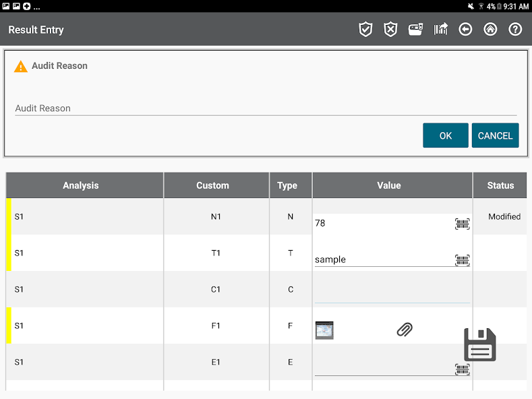Scan barcode for T1 value field
The width and height of the screenshot is (532, 399).
click(x=462, y=260)
